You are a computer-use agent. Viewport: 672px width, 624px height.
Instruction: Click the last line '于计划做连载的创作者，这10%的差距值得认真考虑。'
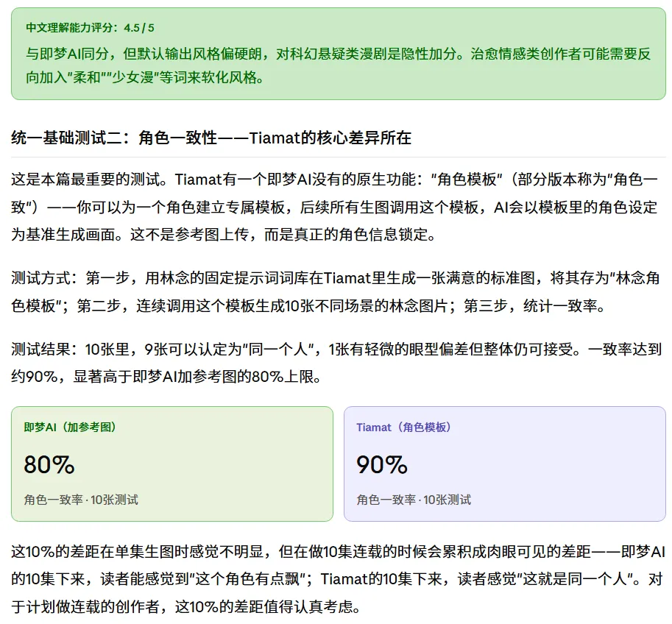[x=185, y=607]
